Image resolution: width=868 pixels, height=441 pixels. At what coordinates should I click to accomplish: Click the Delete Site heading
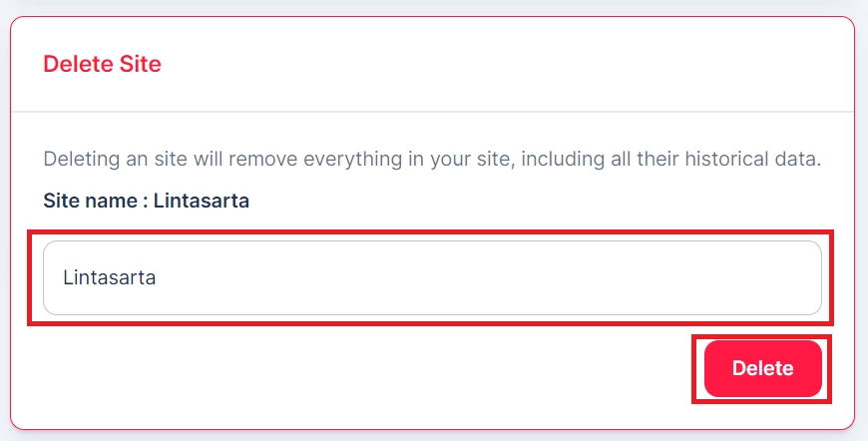tap(103, 64)
